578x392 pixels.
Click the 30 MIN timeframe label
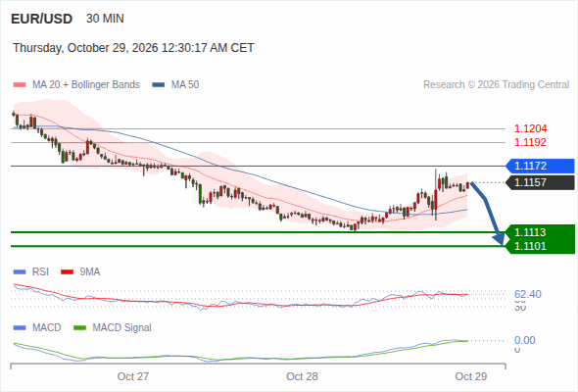click(105, 19)
